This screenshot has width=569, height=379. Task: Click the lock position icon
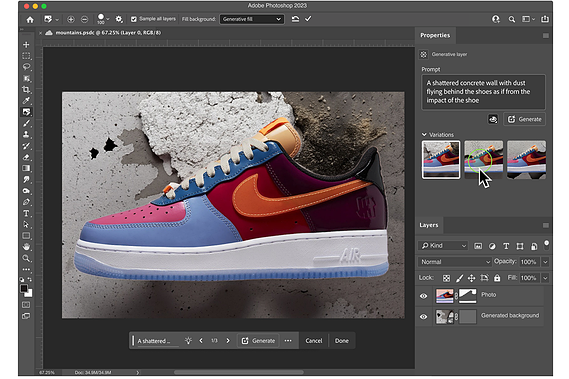point(471,278)
